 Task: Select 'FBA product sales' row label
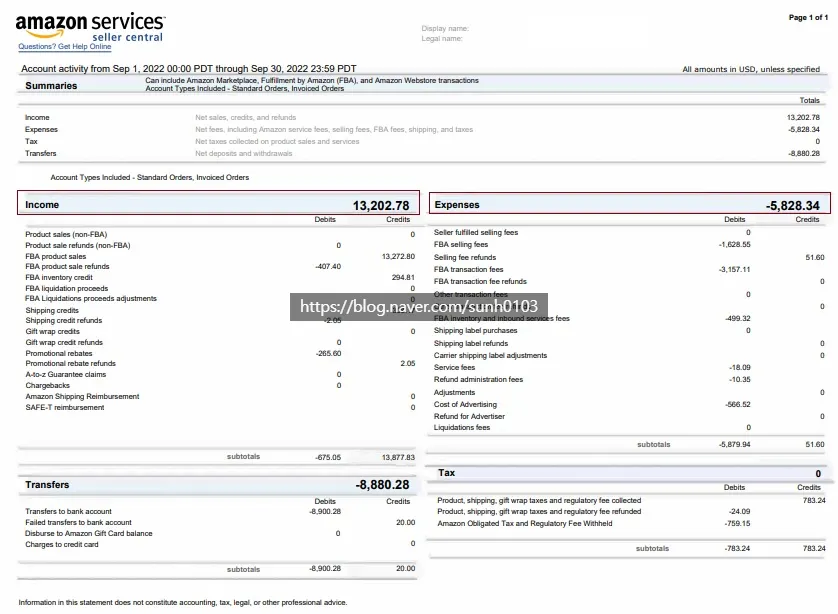coord(56,257)
